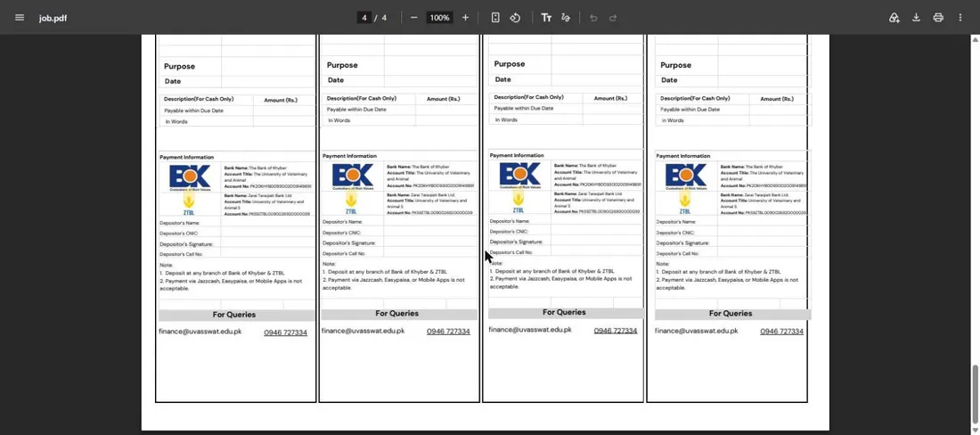This screenshot has height=435, width=980.
Task: Select the text annotation tool
Action: tap(546, 18)
